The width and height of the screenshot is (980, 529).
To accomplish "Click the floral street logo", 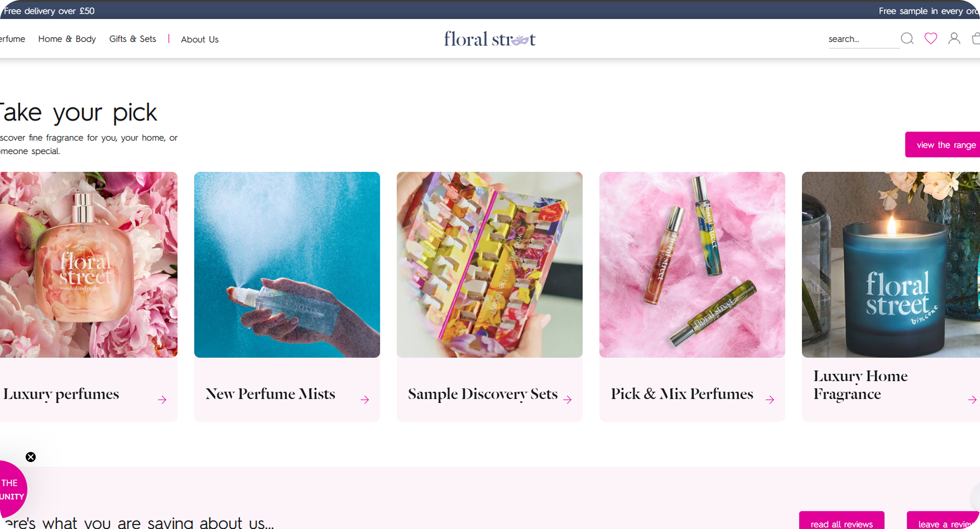I will tap(490, 39).
